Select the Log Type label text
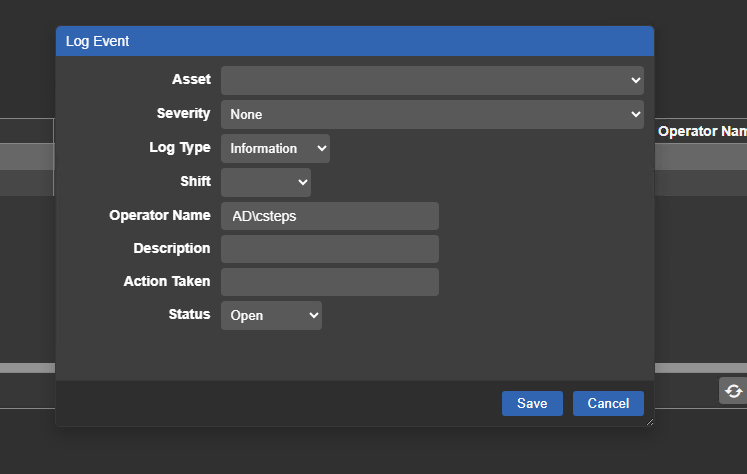The image size is (747, 474). 179,147
